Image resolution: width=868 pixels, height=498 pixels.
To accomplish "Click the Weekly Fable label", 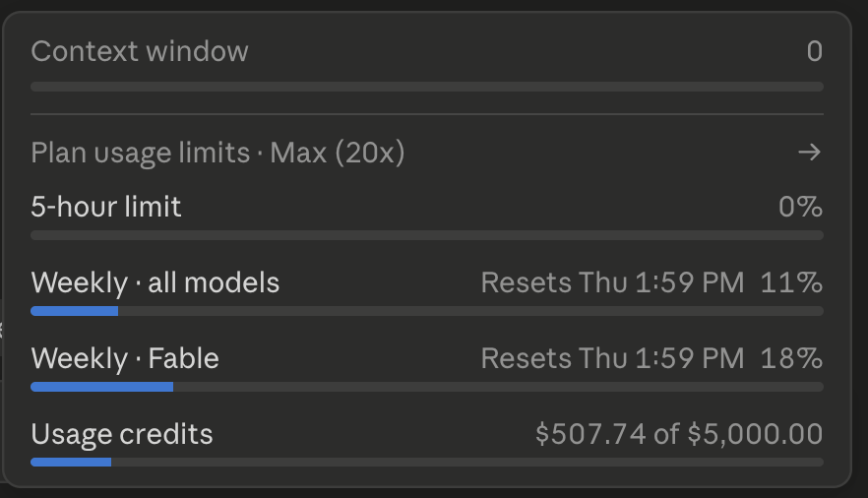I will click(x=125, y=358).
